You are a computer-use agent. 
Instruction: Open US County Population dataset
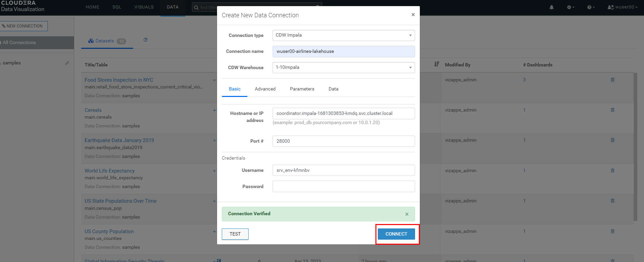pyautogui.click(x=109, y=231)
